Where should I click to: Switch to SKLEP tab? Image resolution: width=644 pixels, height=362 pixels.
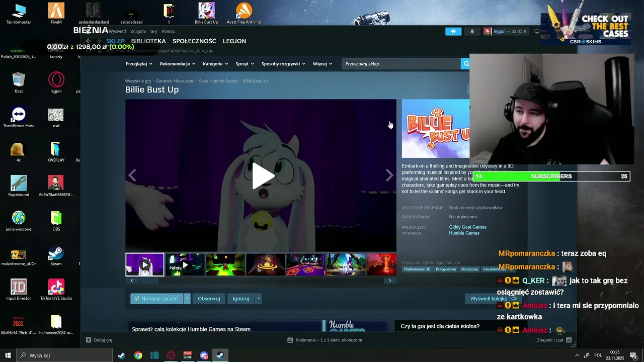(115, 41)
